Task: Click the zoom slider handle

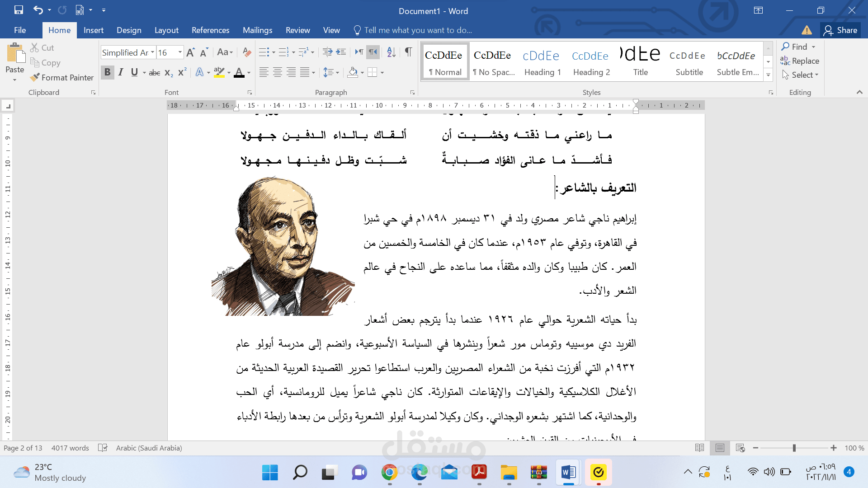Action: pyautogui.click(x=794, y=448)
